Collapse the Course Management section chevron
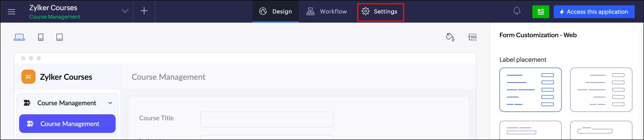This screenshot has width=644, height=140. 110,103
